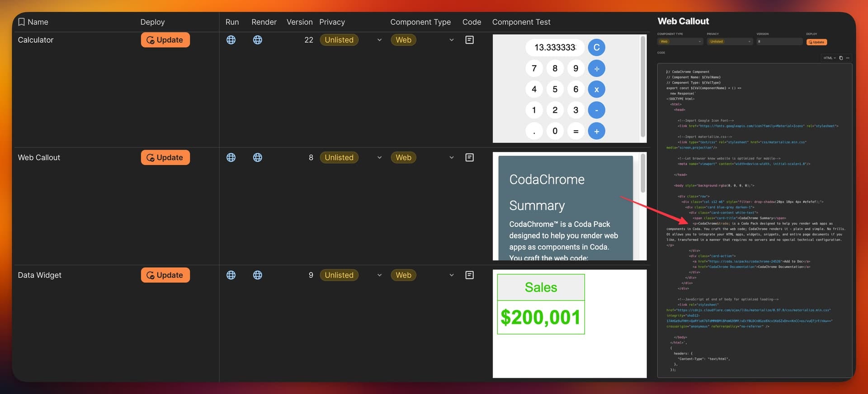
Task: Click the Data Widget name cell
Action: (39, 275)
